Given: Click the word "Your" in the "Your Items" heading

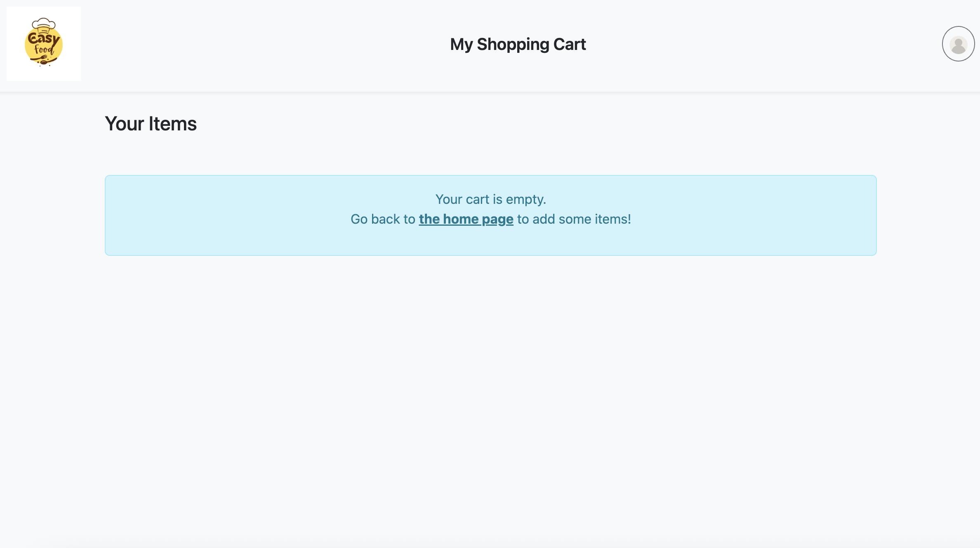Looking at the screenshot, I should [124, 123].
